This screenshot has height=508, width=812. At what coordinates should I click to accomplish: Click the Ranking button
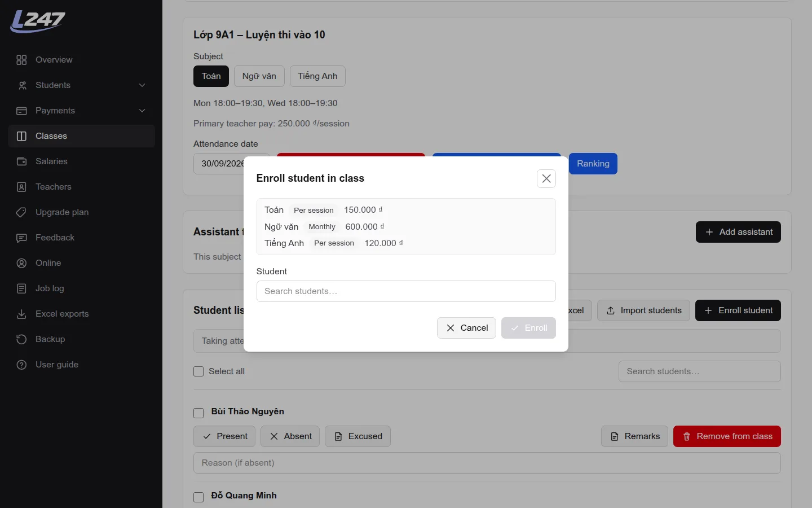pos(593,164)
